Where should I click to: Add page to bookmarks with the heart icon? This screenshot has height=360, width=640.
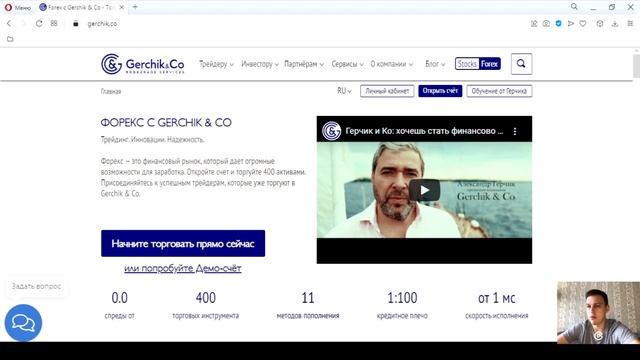point(583,24)
